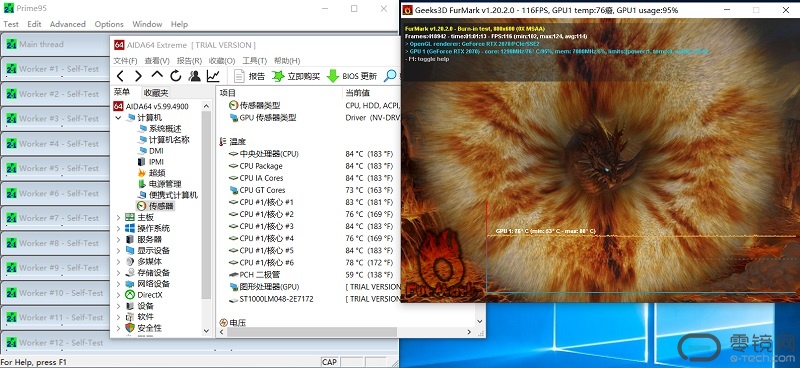Click the magnifier search icon in AIDA64 toolbar
Viewport: 800px width, 368px height.
click(x=390, y=76)
